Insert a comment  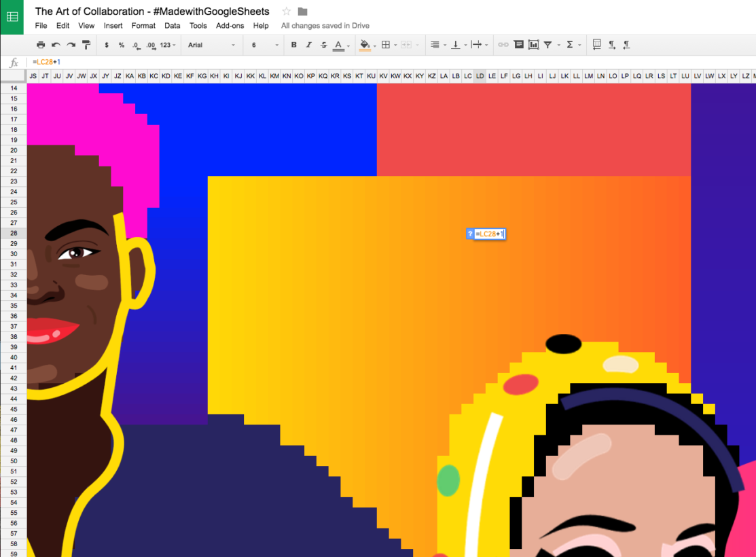tap(519, 45)
